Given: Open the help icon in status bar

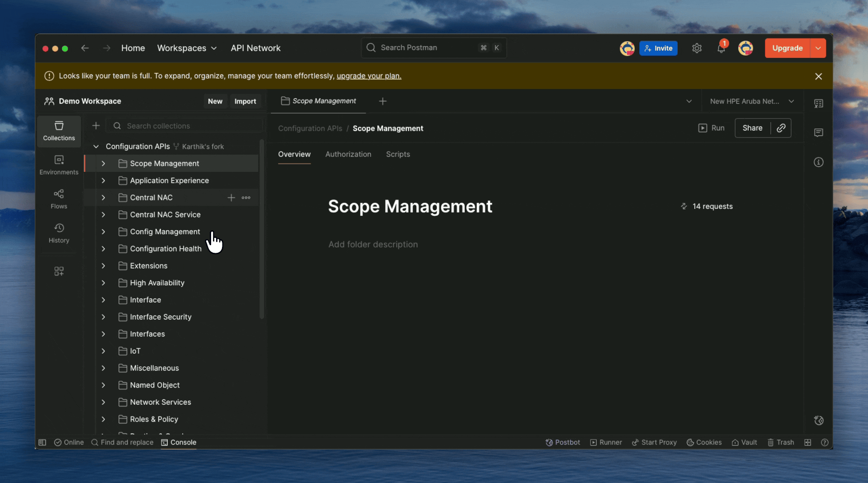Looking at the screenshot, I should tap(825, 442).
